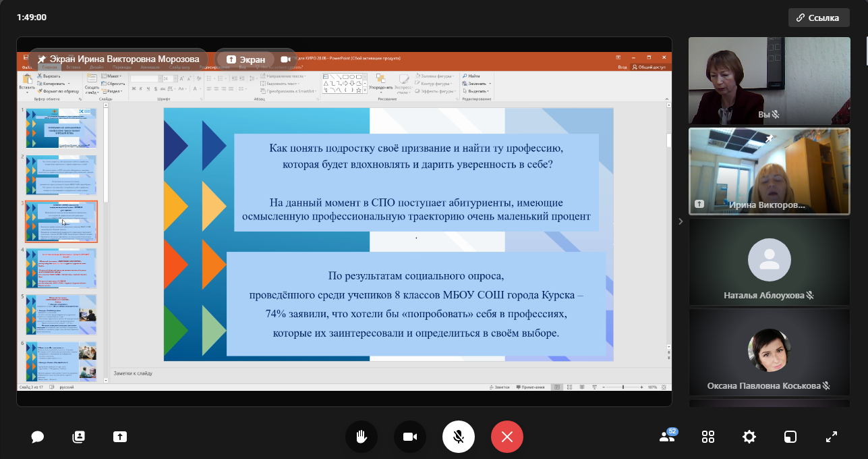Change the grid layout view
This screenshot has height=459, width=868.
click(x=708, y=437)
